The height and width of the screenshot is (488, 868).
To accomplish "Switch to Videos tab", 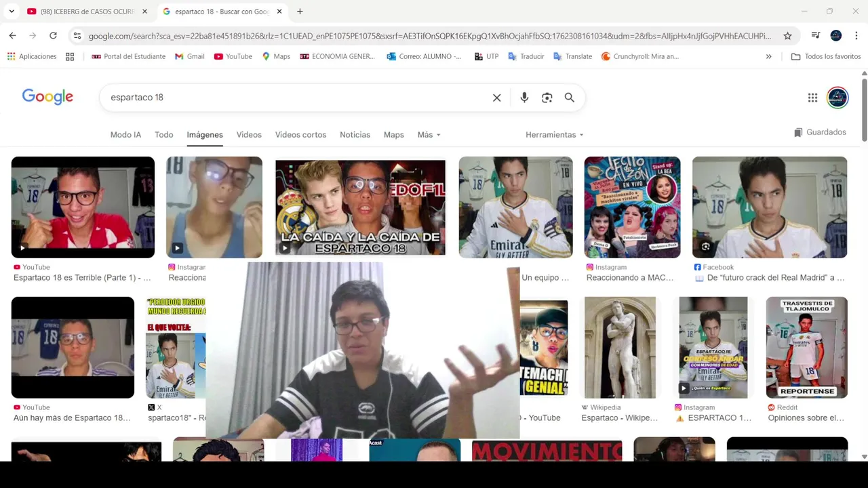I will click(x=249, y=135).
